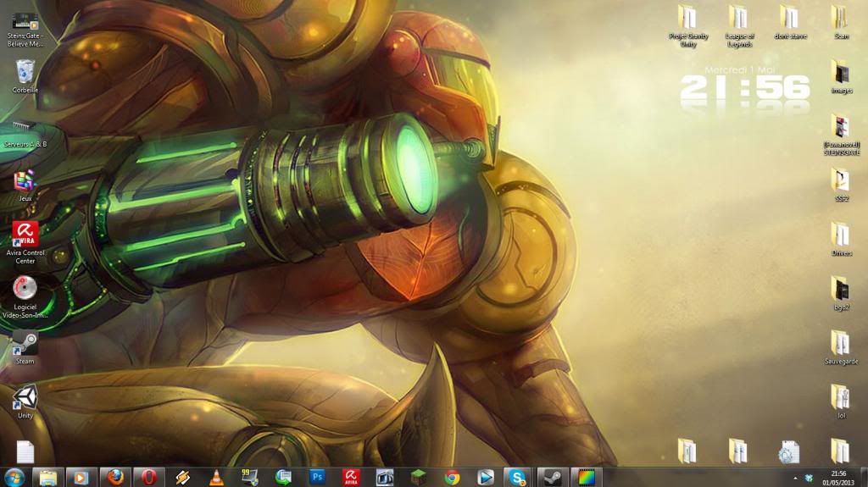The width and height of the screenshot is (868, 487).
Task: Open the Images folder
Action: (841, 77)
